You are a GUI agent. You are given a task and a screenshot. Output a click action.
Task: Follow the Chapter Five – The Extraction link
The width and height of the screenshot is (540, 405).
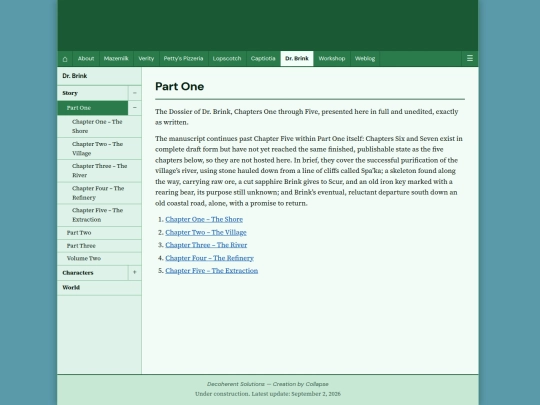click(211, 271)
